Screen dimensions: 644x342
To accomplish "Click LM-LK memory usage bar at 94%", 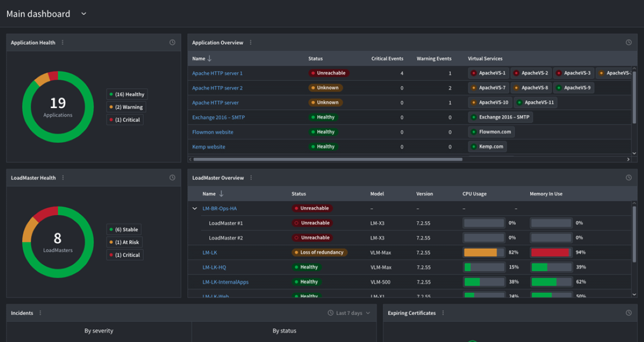I will pyautogui.click(x=550, y=253).
